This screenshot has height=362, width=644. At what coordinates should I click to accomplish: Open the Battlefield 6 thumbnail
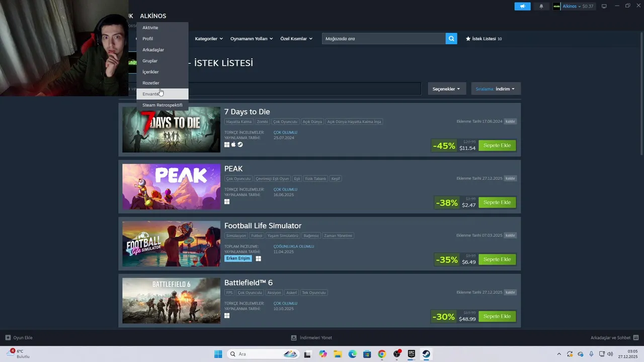(171, 301)
